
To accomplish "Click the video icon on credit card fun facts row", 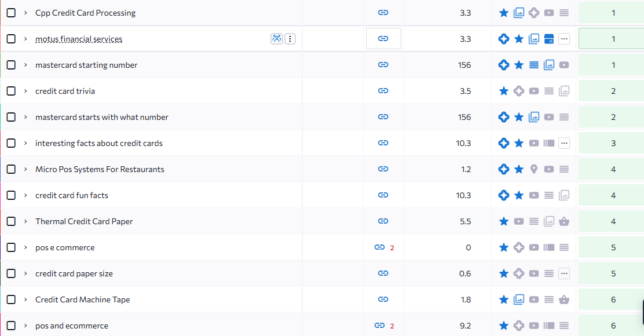I will 533,195.
